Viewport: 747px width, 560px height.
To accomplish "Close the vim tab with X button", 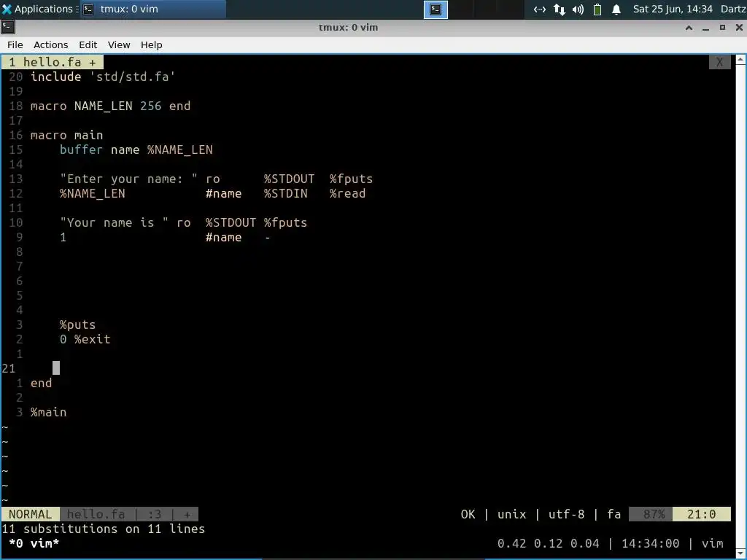I will point(719,62).
